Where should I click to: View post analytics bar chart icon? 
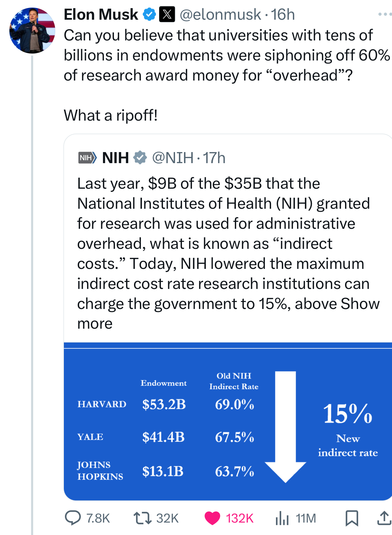click(282, 518)
